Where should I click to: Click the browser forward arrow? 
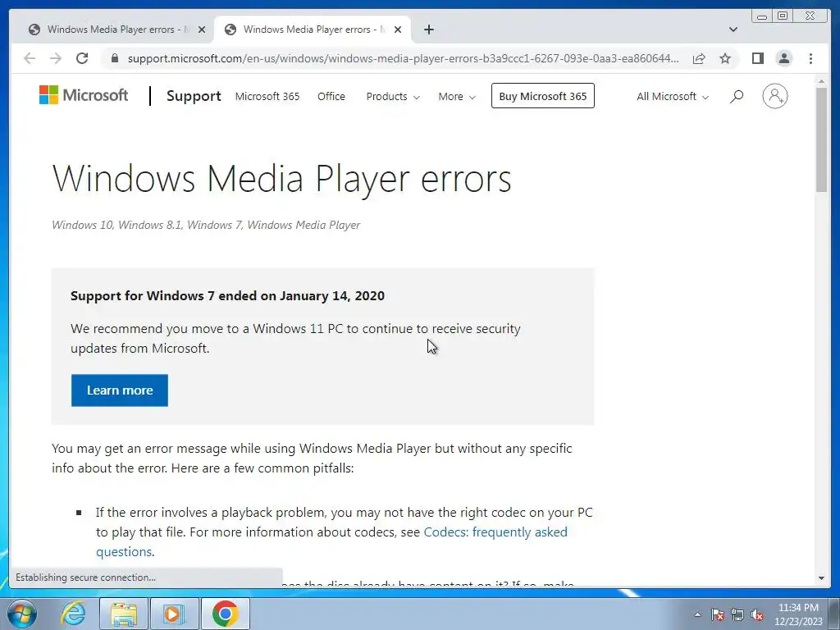point(56,58)
